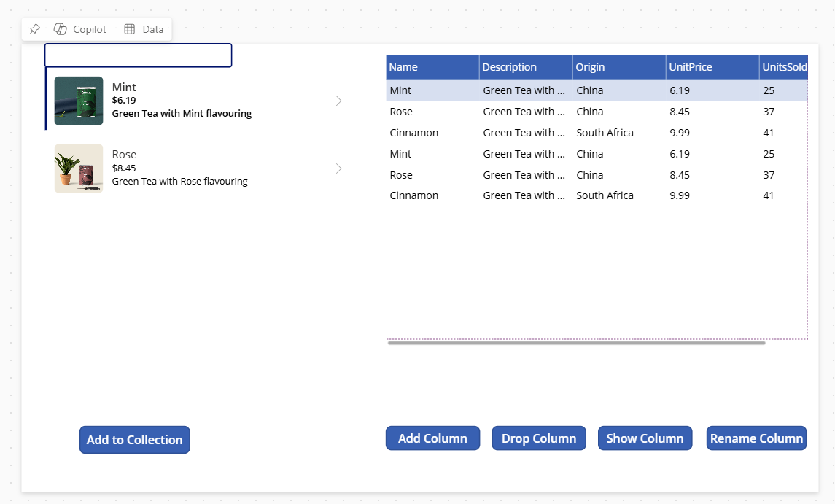
Task: Open Copilot from the floating toolbar
Action: [80, 29]
